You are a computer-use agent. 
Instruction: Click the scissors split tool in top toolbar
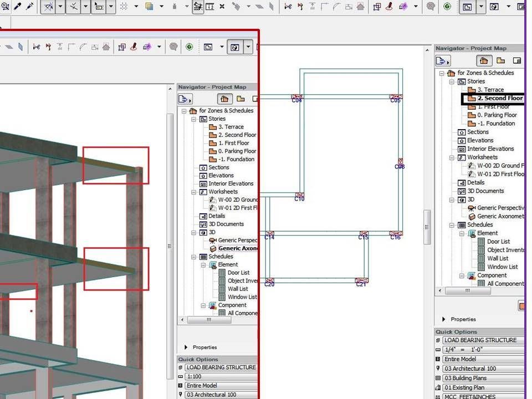click(x=288, y=7)
